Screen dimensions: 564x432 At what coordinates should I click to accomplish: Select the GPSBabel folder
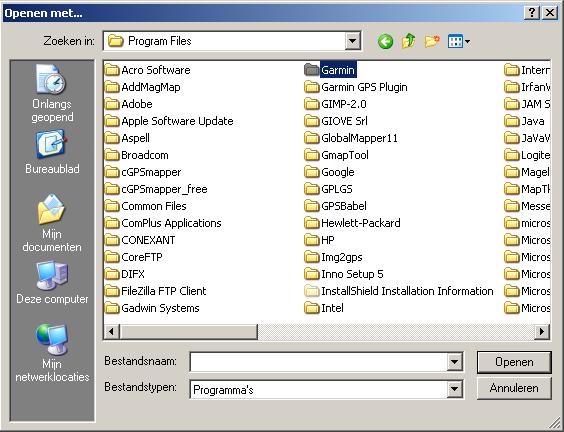click(335, 206)
